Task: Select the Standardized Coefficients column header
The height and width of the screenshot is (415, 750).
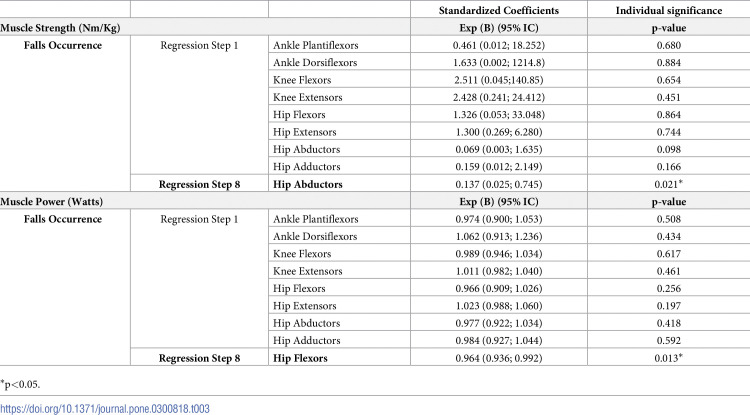Action: (499, 10)
